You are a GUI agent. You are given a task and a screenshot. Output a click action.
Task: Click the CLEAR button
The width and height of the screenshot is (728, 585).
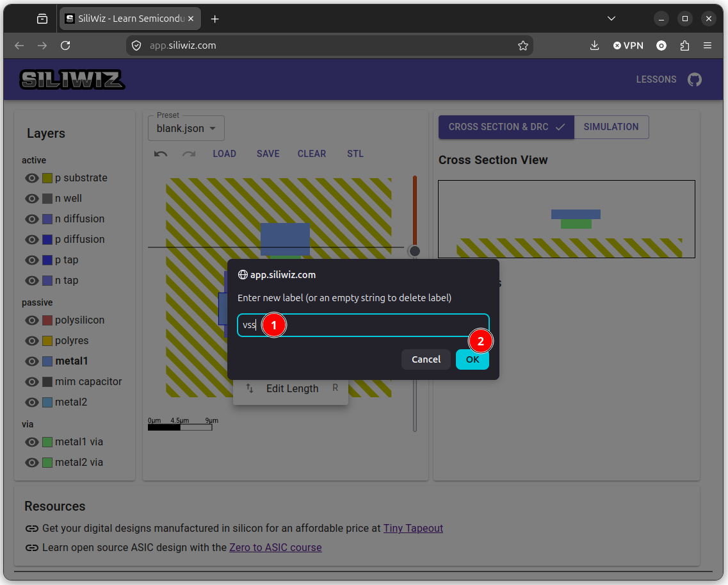tap(312, 154)
